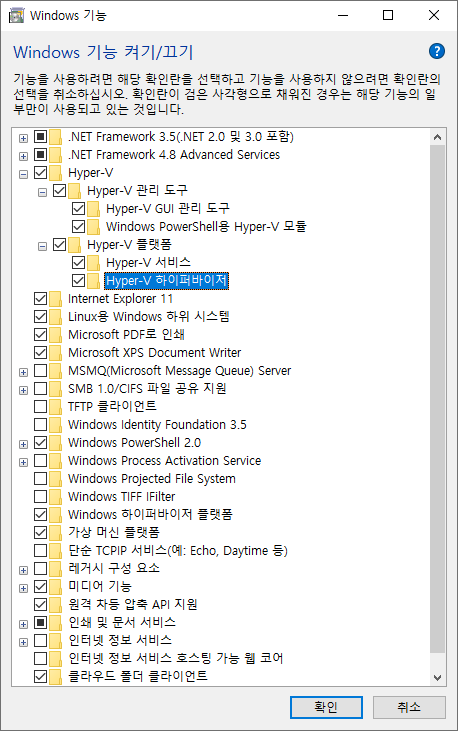The image size is (458, 731).
Task: Check 인터넷 정보 서비스 호스팅 가능 웹 코어 checkbox
Action: tap(41, 658)
